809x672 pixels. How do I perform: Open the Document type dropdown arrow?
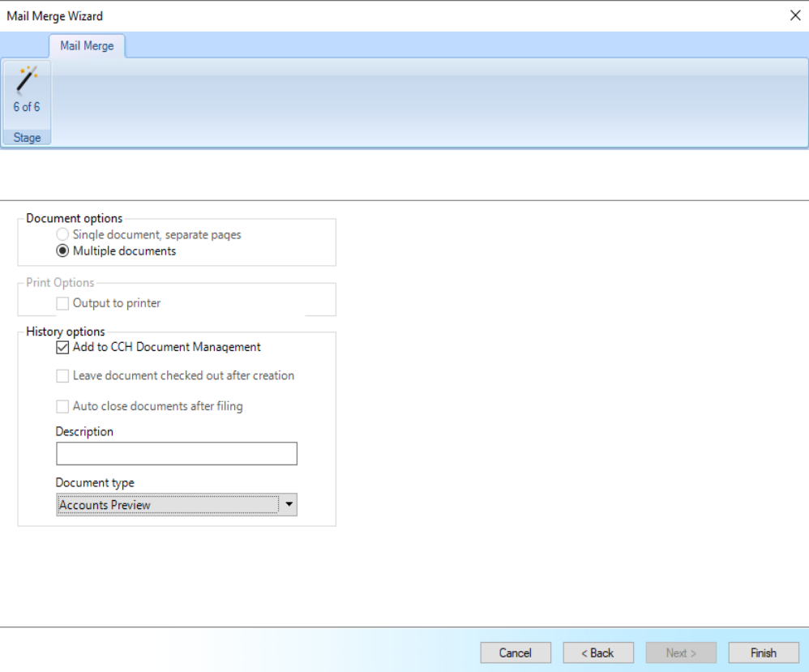(x=289, y=504)
